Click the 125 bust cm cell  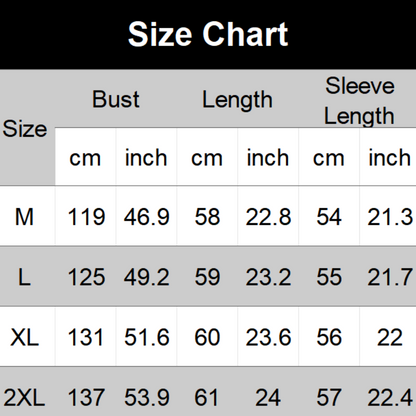pyautogui.click(x=86, y=277)
